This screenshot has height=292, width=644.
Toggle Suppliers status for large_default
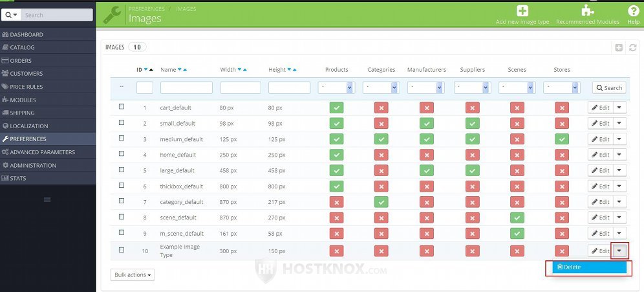[472, 170]
